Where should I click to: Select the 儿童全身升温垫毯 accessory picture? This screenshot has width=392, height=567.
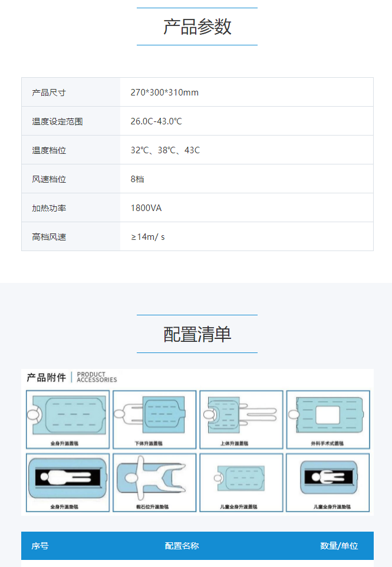pos(328,482)
